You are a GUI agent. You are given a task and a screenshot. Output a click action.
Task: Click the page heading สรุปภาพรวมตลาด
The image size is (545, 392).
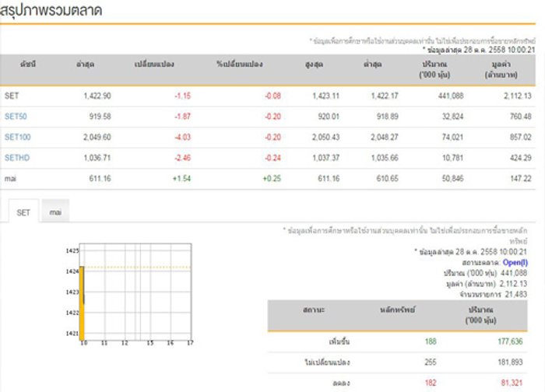pyautogui.click(x=51, y=10)
